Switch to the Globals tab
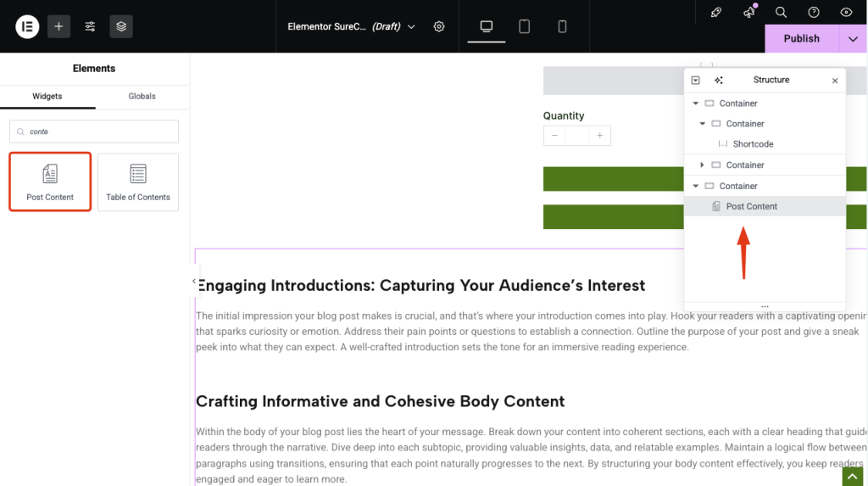Image resolution: width=868 pixels, height=486 pixels. 142,96
